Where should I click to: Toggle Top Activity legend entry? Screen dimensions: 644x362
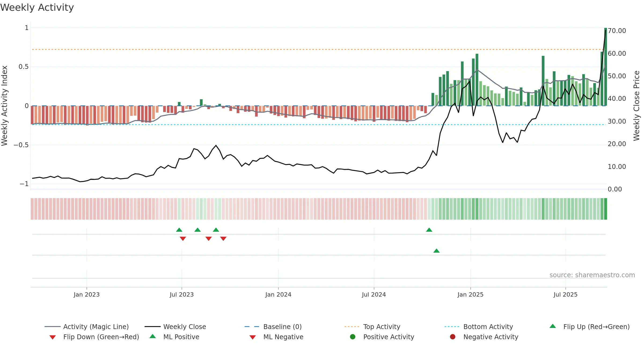point(372,327)
